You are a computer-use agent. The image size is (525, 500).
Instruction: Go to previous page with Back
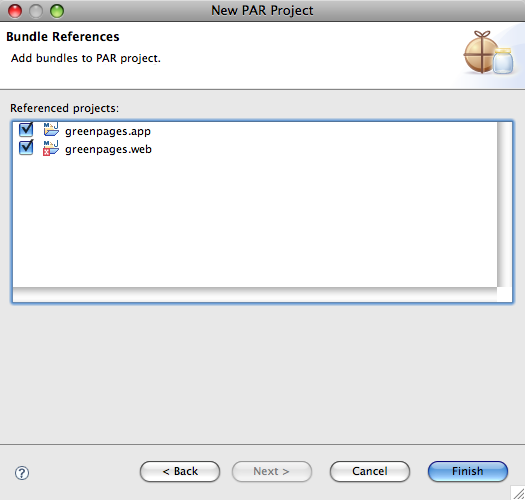pos(180,472)
